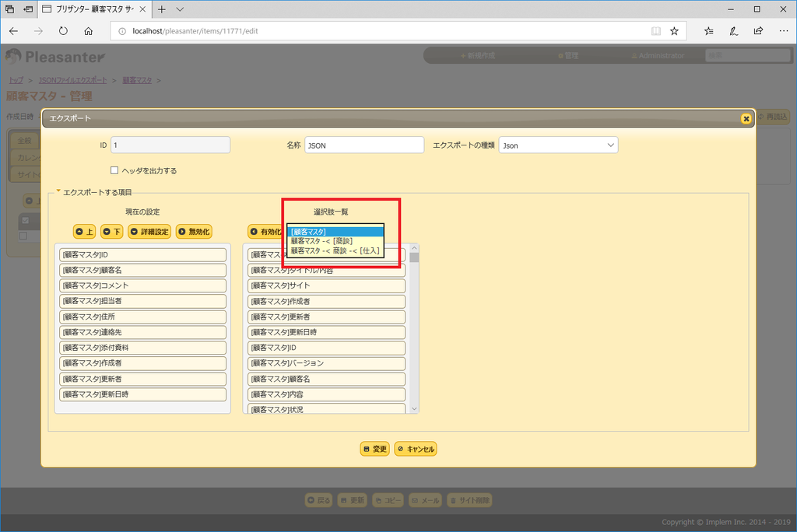797x532 pixels.
Task: Select [顧客マスタ]内容 in options list
Action: 326,394
